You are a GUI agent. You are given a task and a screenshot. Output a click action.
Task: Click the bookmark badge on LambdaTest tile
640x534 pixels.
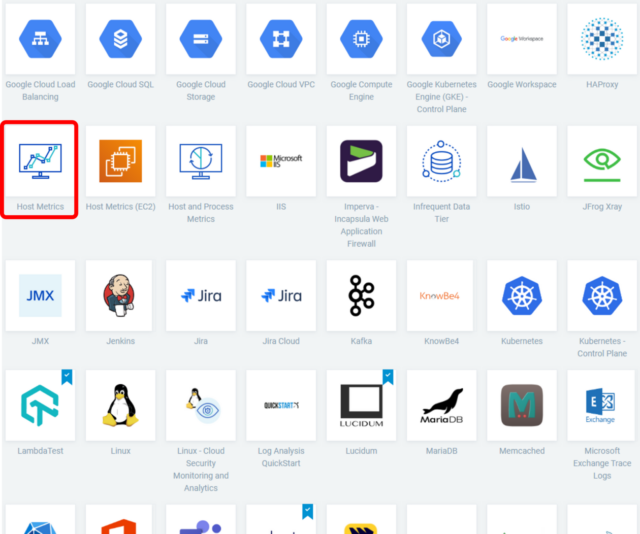point(67,377)
